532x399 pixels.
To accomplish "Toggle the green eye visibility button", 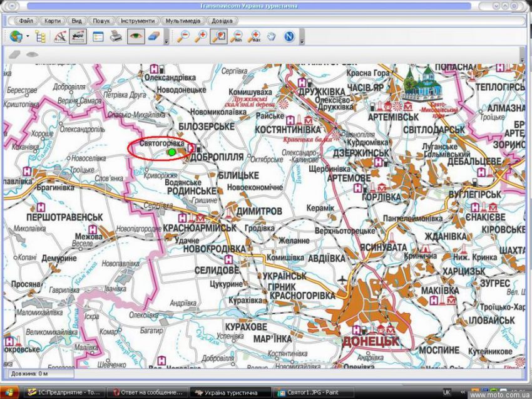I will (136, 36).
